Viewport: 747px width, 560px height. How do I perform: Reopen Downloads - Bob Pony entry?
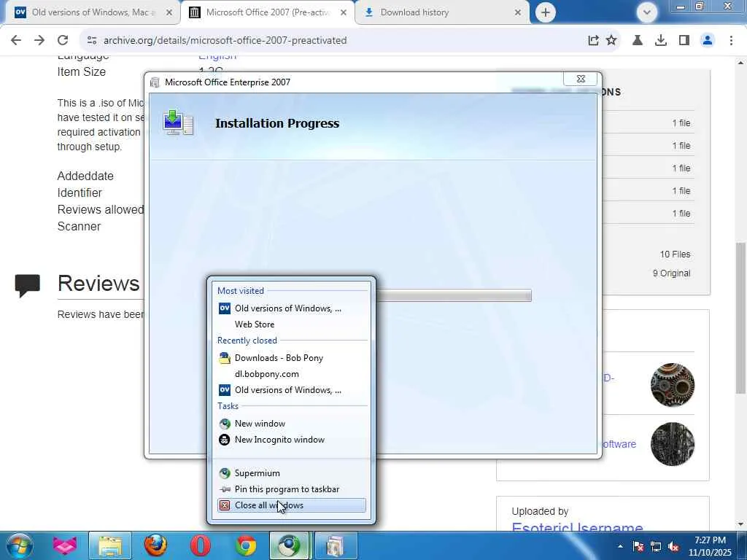pyautogui.click(x=292, y=357)
